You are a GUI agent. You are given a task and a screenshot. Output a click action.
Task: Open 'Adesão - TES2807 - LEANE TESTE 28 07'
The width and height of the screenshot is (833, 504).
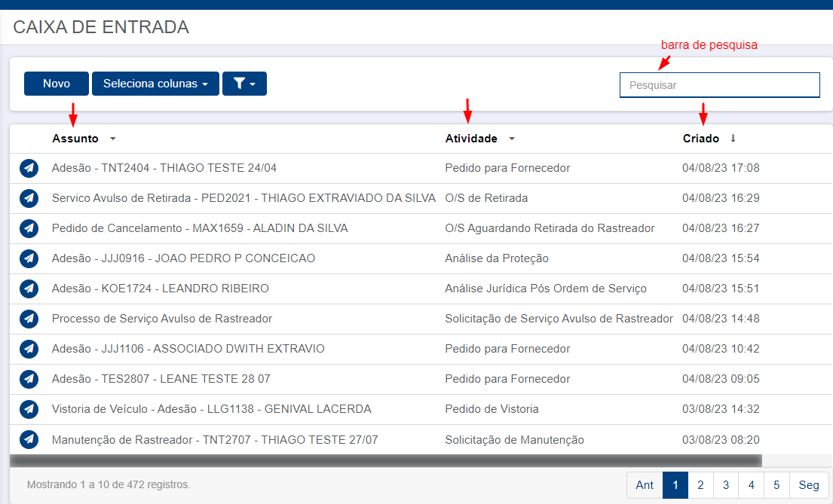pyautogui.click(x=161, y=379)
